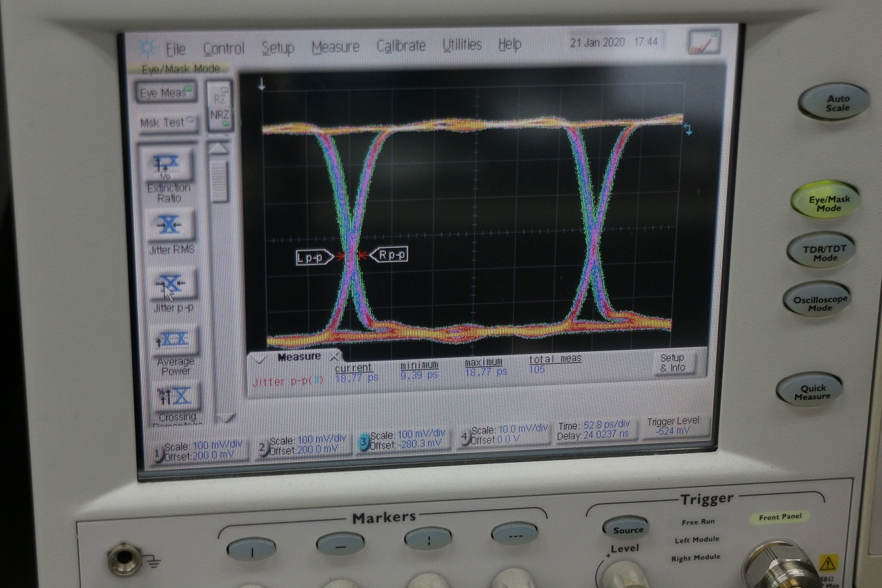Click the Crossing Percentage measurement icon

tap(177, 395)
